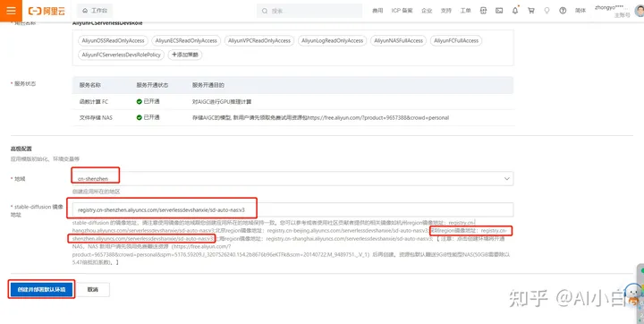Open the shopping cart
The height and width of the screenshot is (324, 644).
(531, 11)
